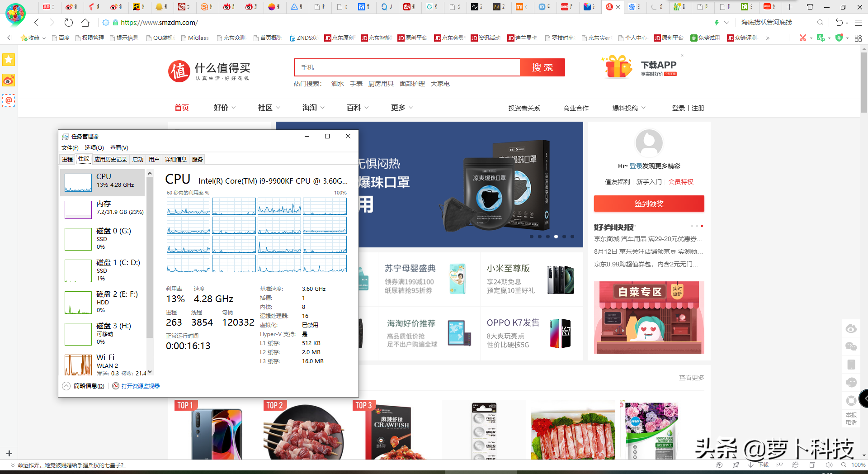This screenshot has width=868, height=474.
Task: Switch to Task Manager 详细信息 tab
Action: coord(175,159)
